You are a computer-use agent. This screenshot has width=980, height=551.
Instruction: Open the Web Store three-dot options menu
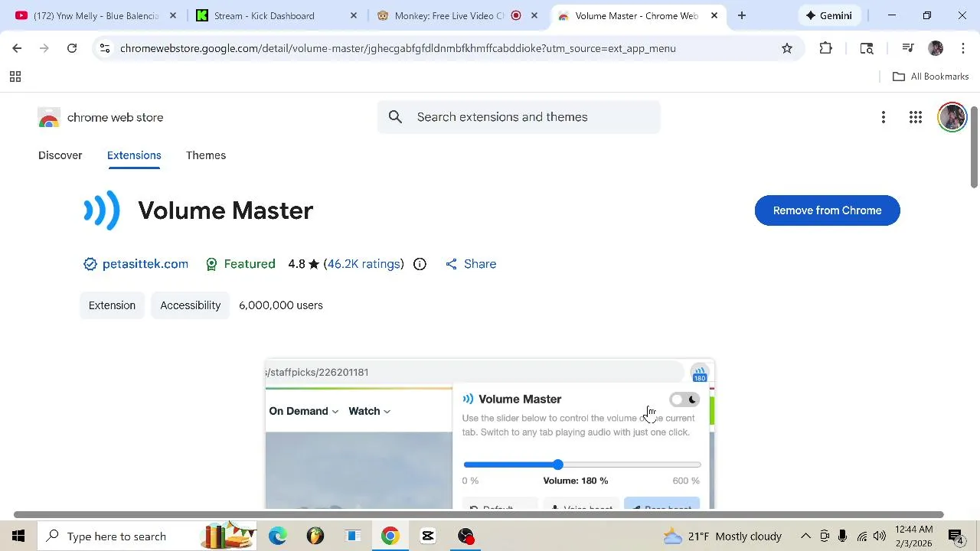point(884,117)
